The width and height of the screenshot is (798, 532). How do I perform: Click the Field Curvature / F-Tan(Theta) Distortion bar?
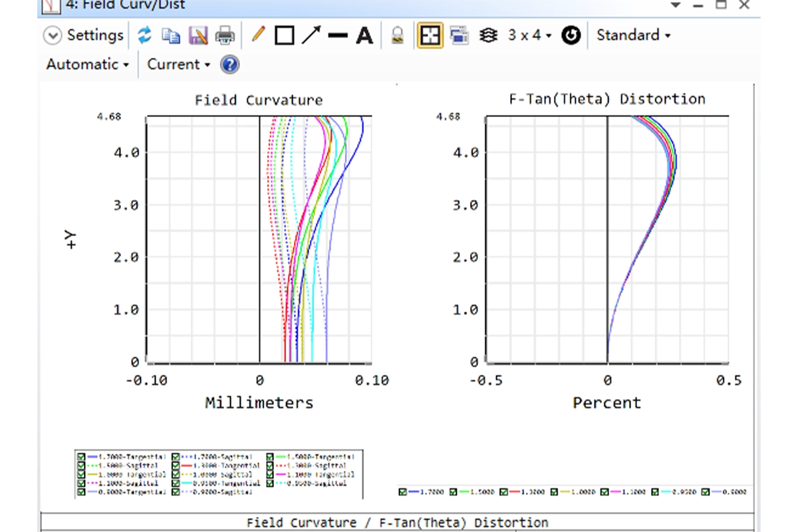click(397, 522)
